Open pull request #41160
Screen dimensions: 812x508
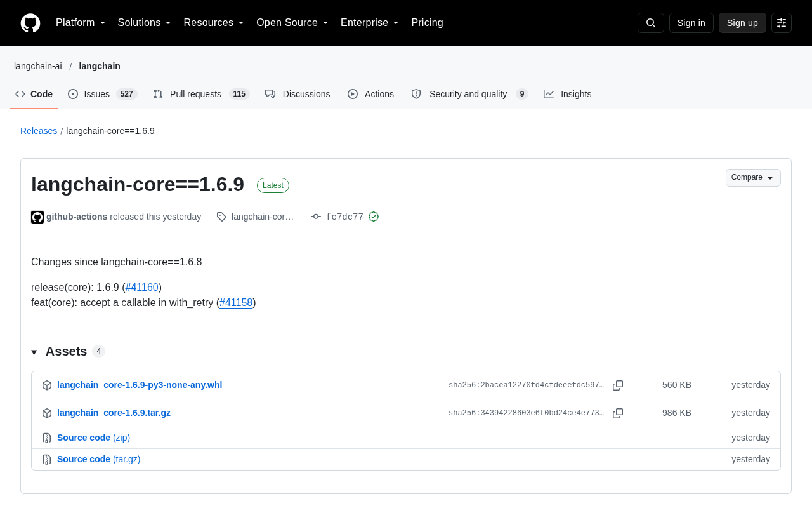click(142, 288)
